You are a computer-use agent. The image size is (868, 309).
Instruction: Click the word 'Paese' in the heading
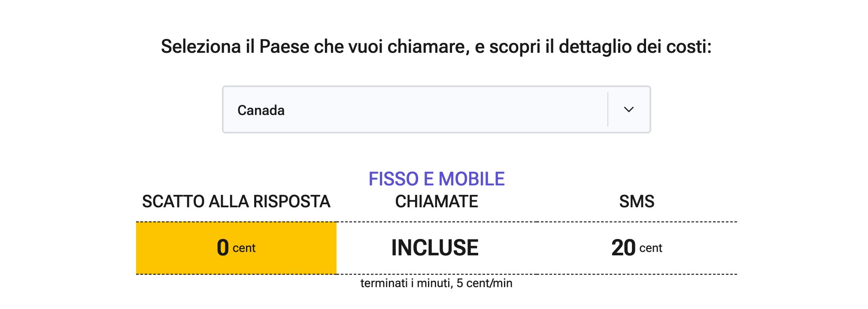pos(284,46)
